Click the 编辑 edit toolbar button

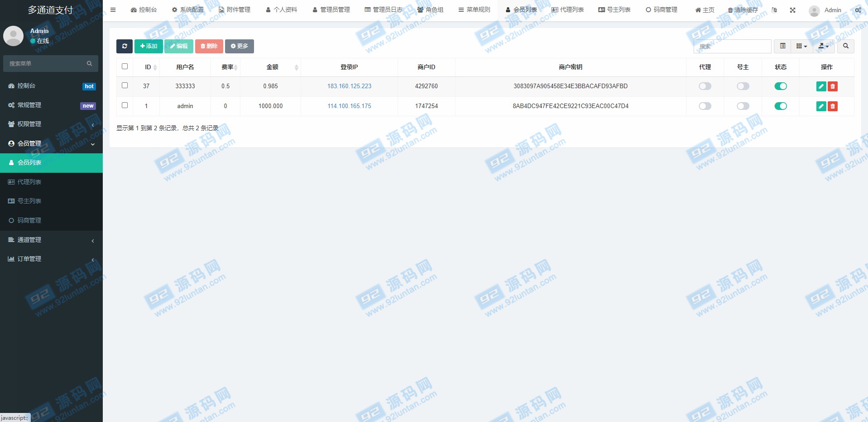pyautogui.click(x=179, y=46)
